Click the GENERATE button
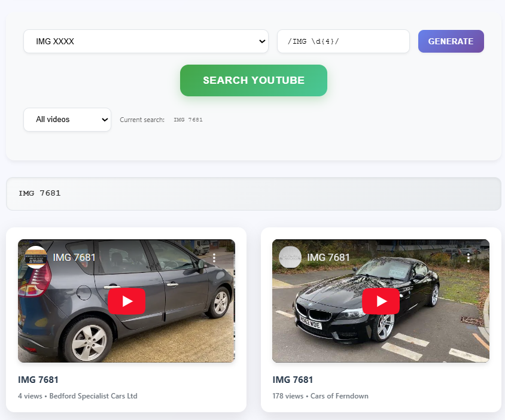Screen dimensions: 505x420 click(x=451, y=41)
